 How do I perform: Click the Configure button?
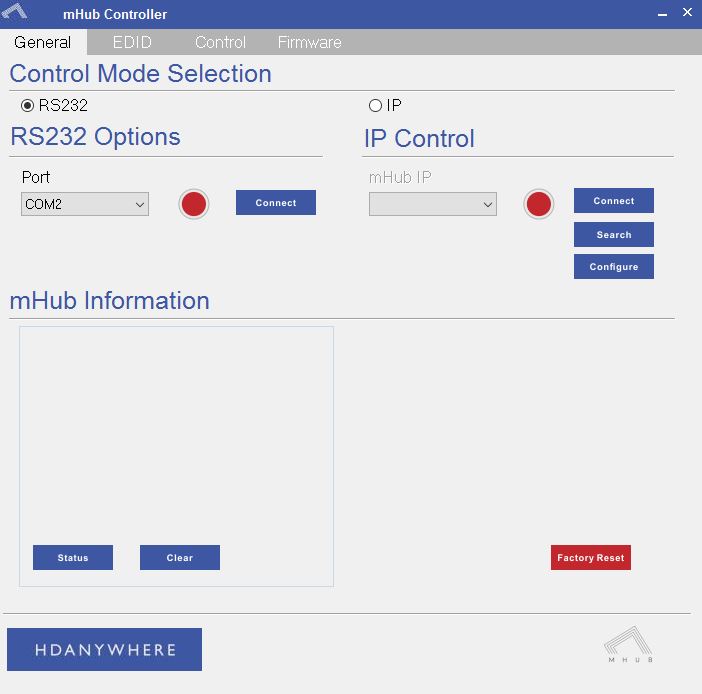pos(614,266)
